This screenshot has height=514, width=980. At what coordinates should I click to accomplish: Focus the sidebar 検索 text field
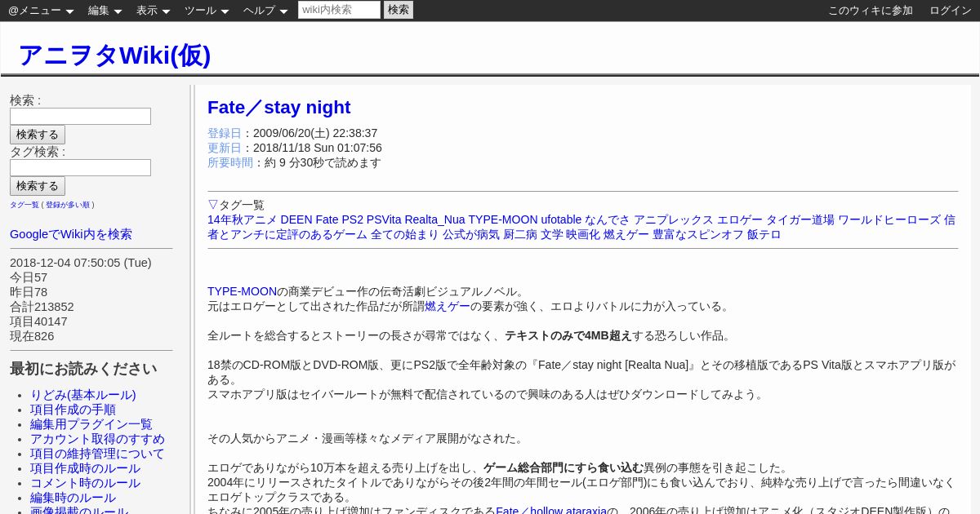pyautogui.click(x=80, y=117)
